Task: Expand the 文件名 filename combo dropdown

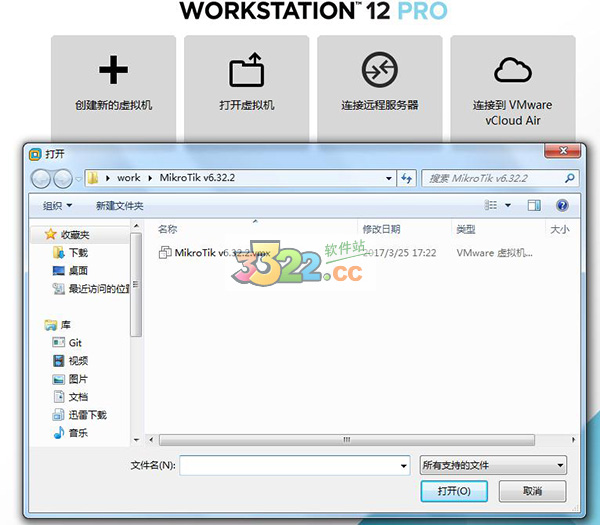Action: [x=403, y=466]
